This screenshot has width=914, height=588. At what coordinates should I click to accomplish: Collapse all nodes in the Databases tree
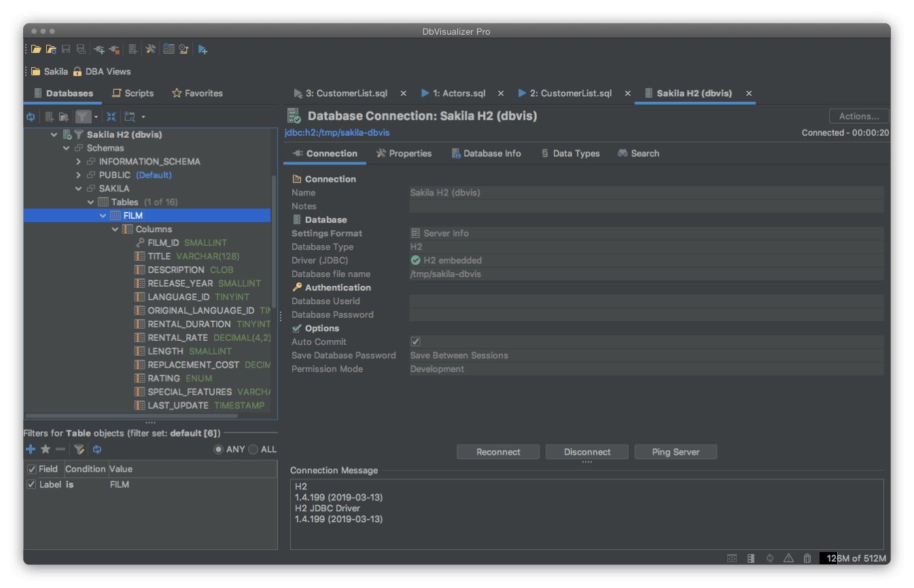coord(111,117)
